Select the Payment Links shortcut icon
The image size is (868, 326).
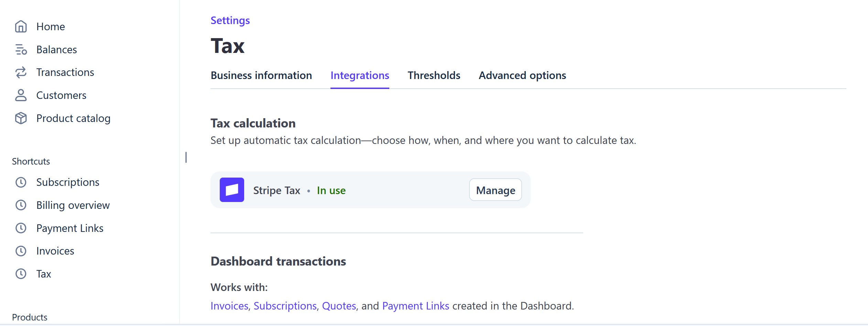(x=21, y=228)
